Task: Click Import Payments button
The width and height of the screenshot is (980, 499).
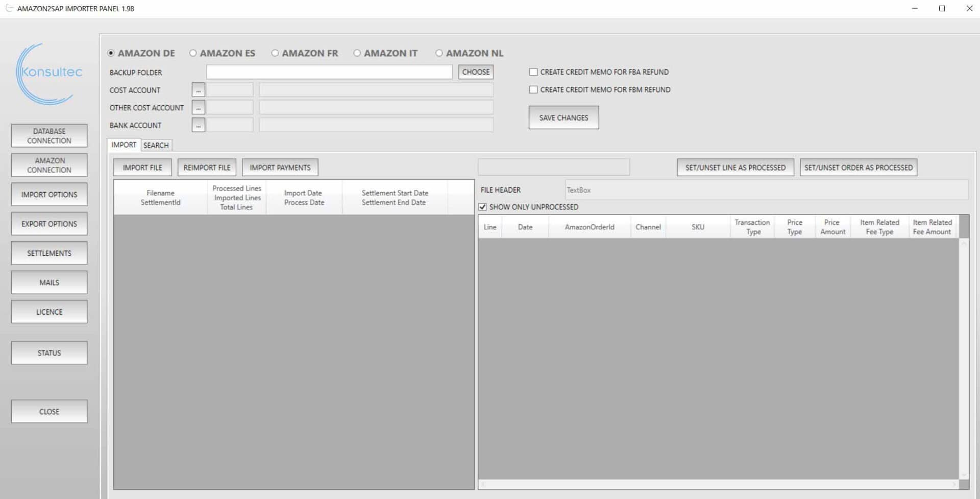Action: 280,168
